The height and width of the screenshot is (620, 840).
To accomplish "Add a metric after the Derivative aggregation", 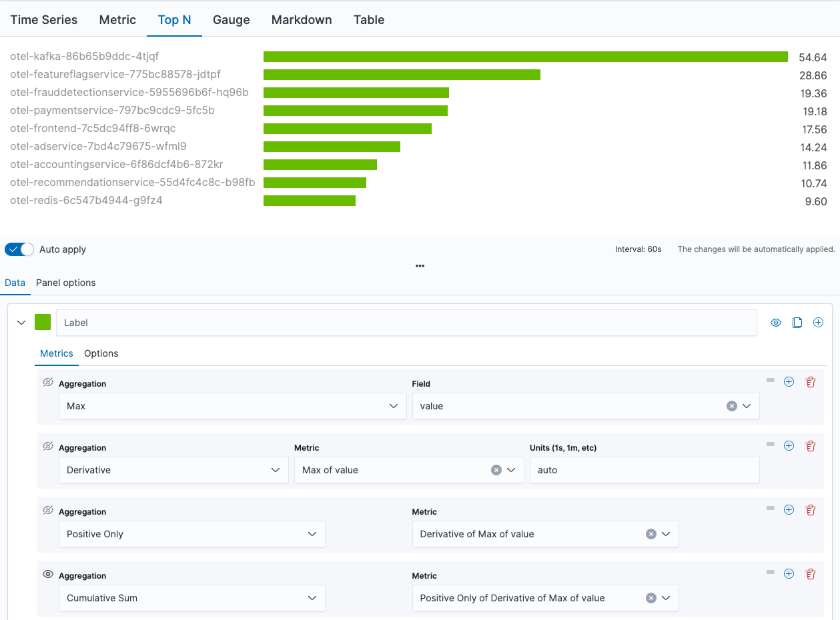I will point(789,445).
